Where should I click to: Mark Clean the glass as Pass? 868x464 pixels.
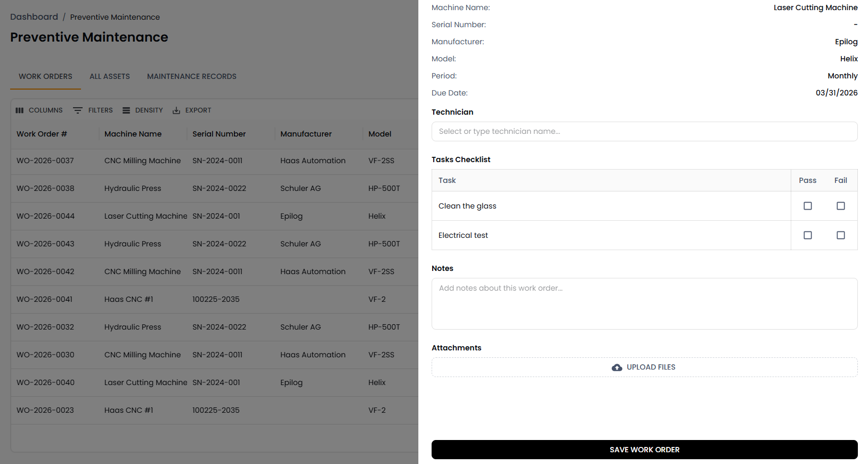(x=808, y=206)
